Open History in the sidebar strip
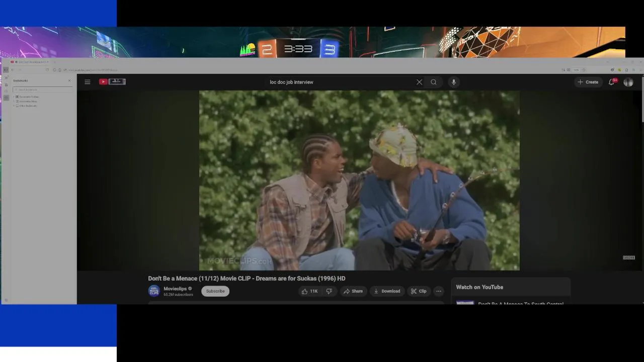The height and width of the screenshot is (362, 644). click(6, 91)
